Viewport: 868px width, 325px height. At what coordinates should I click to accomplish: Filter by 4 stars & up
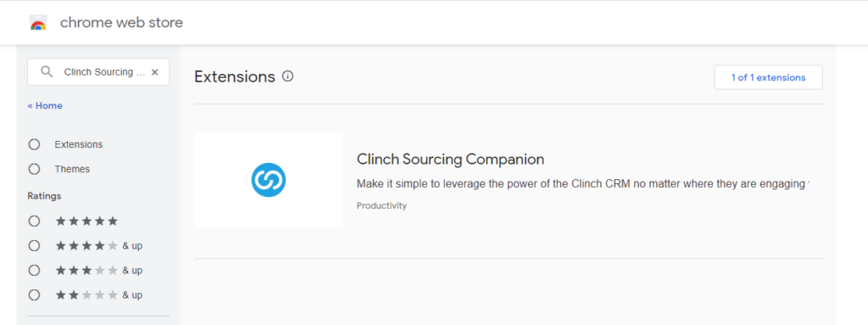34,246
